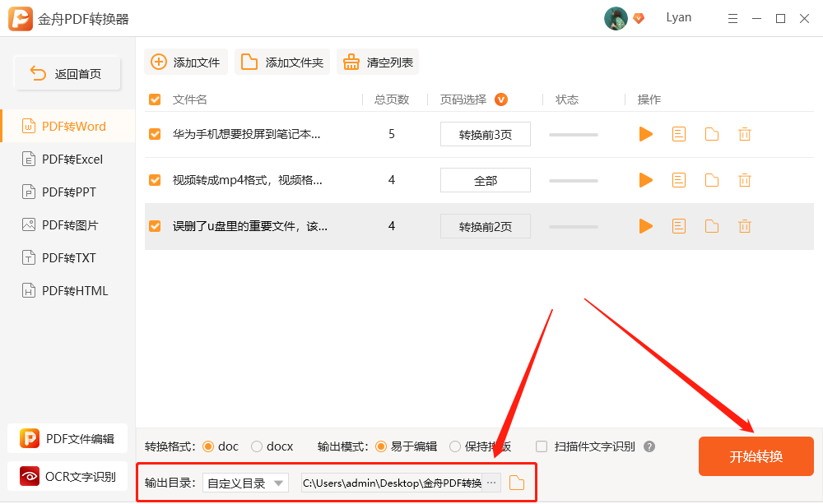
Task: Toggle the select-all checkbox beside 文件名
Action: click(x=155, y=99)
